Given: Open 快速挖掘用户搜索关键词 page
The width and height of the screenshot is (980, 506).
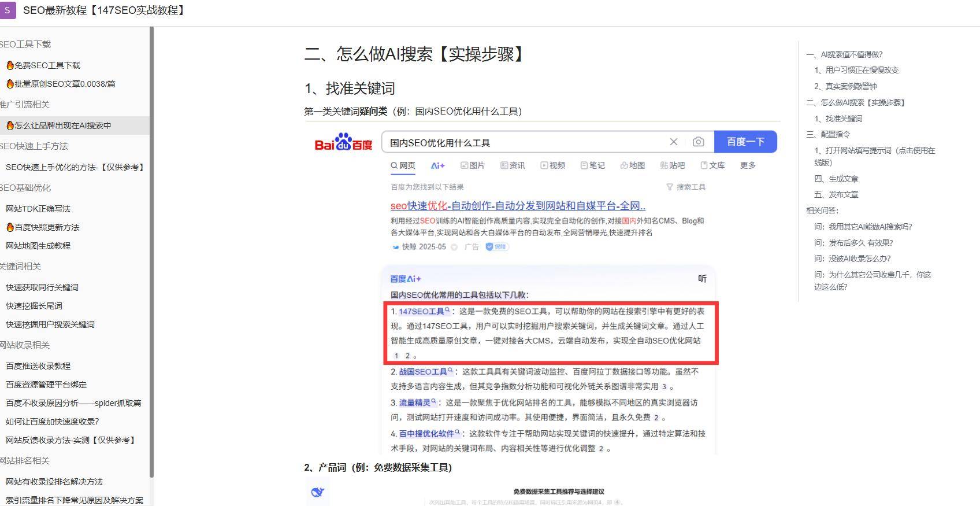Looking at the screenshot, I should 50,324.
